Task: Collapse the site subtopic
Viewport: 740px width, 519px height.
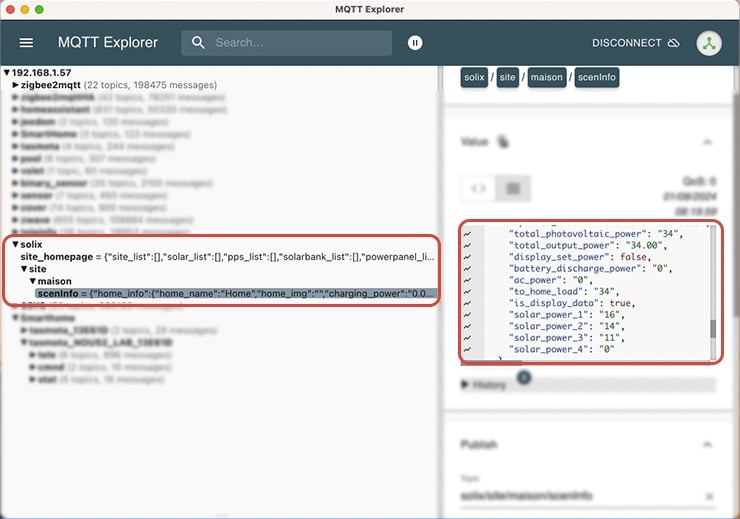Action: (x=24, y=269)
